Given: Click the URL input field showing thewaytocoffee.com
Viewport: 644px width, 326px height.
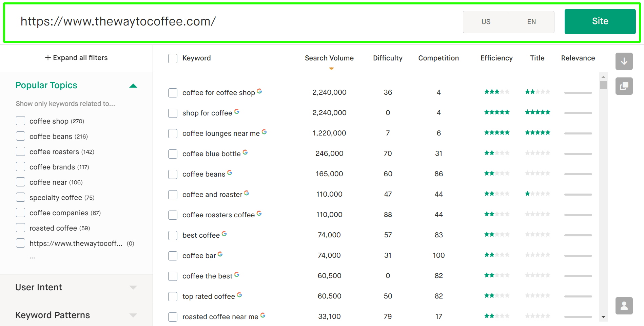Looking at the screenshot, I should (x=118, y=21).
